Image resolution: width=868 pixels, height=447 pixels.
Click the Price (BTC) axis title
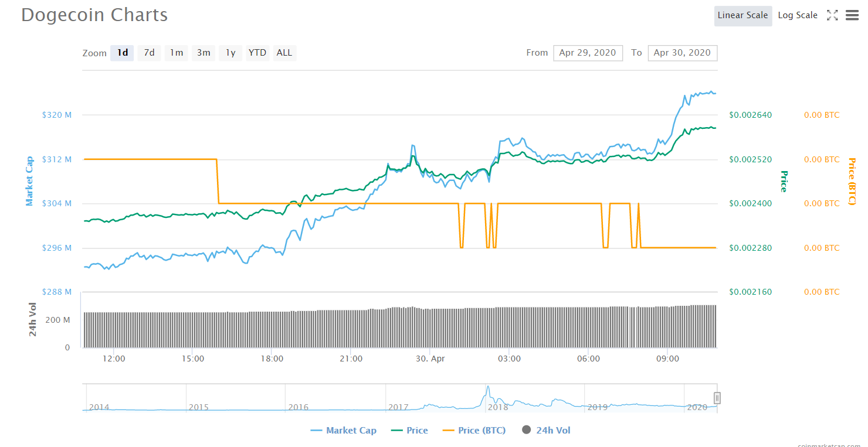852,180
